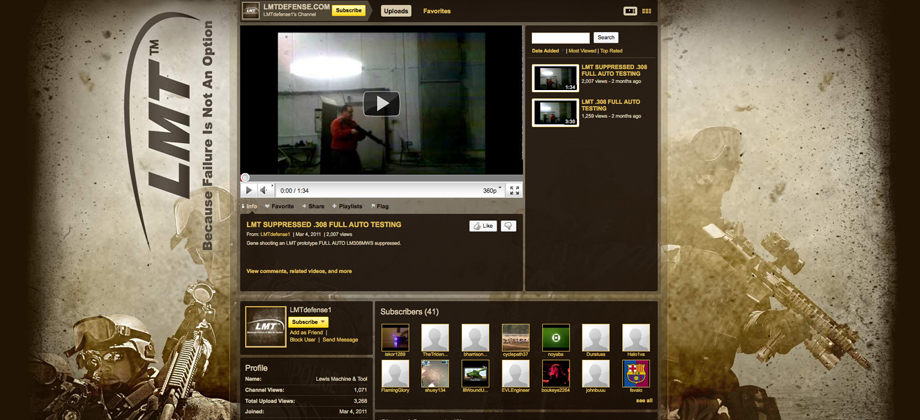The image size is (920, 420).
Task: Click the Channel Views count 1,071
Action: point(360,389)
